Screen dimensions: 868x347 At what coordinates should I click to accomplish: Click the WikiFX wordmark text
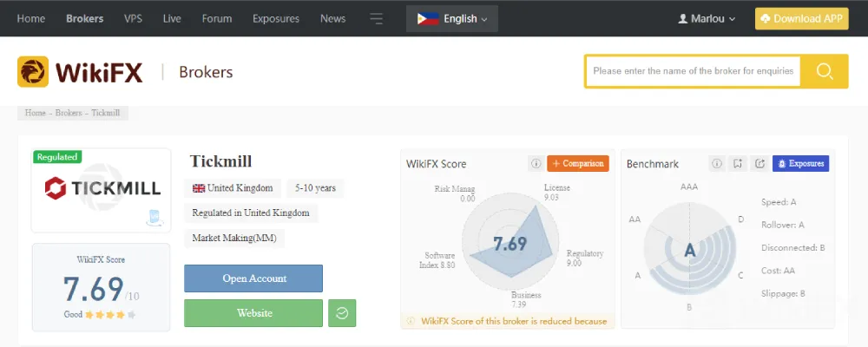tap(99, 73)
